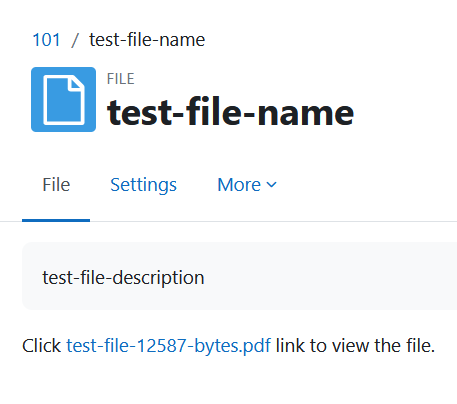Open the test-file-12587-bytes.pdf link
457x404 pixels.
click(x=168, y=346)
